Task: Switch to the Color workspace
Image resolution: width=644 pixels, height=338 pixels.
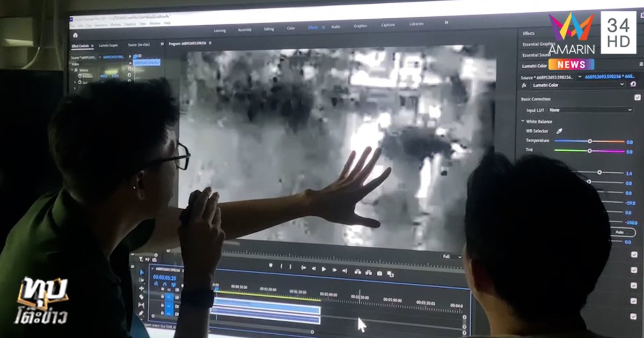Action: (x=291, y=28)
